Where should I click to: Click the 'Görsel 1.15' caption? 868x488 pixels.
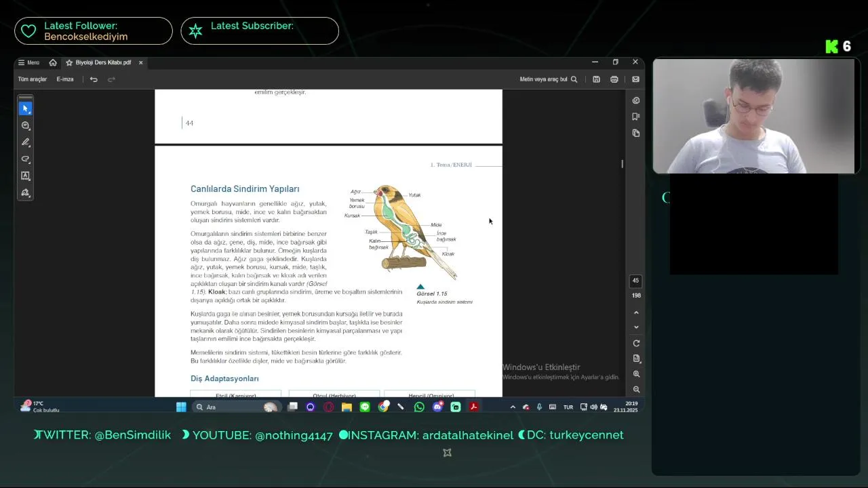(432, 293)
